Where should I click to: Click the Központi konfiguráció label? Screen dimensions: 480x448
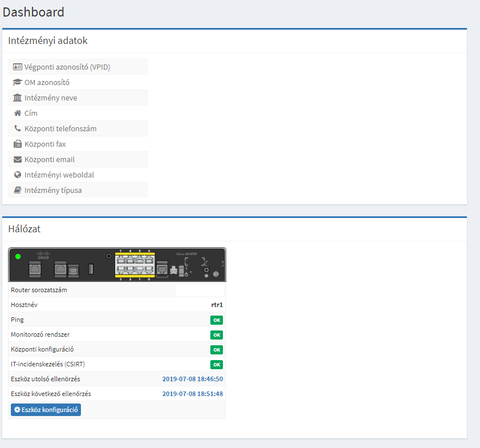42,349
